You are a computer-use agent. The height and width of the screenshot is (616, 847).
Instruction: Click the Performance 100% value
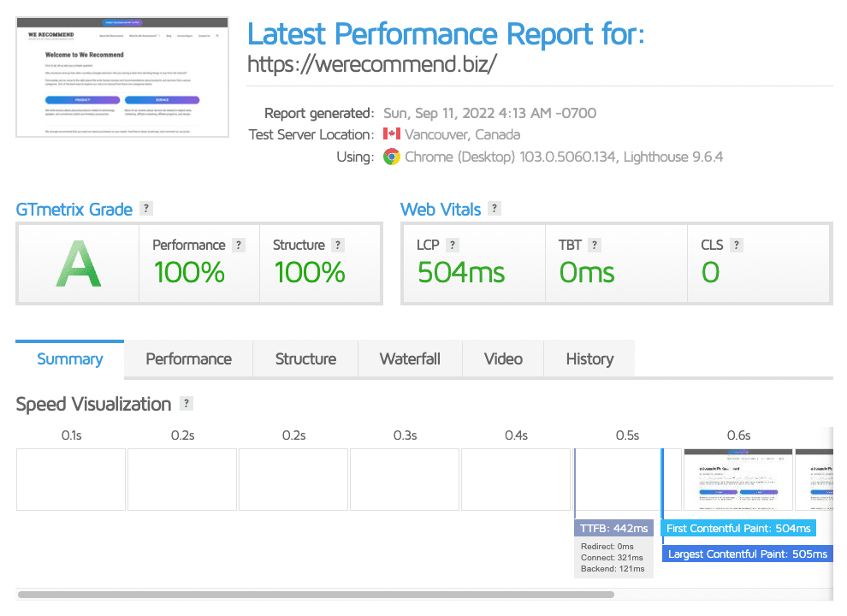click(x=189, y=272)
